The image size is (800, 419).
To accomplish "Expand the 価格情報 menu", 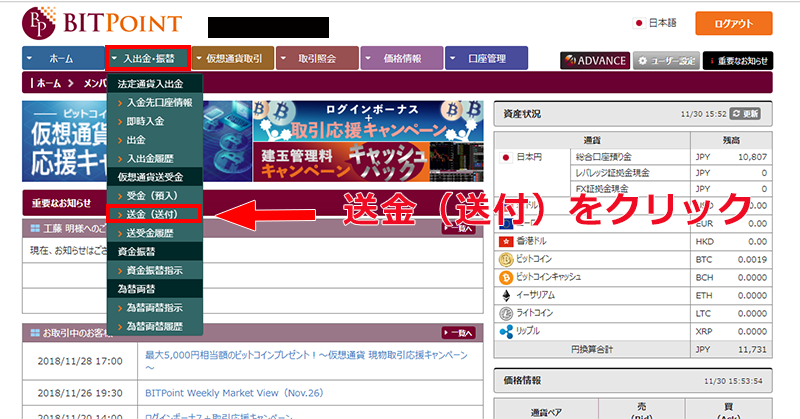I will point(402,58).
